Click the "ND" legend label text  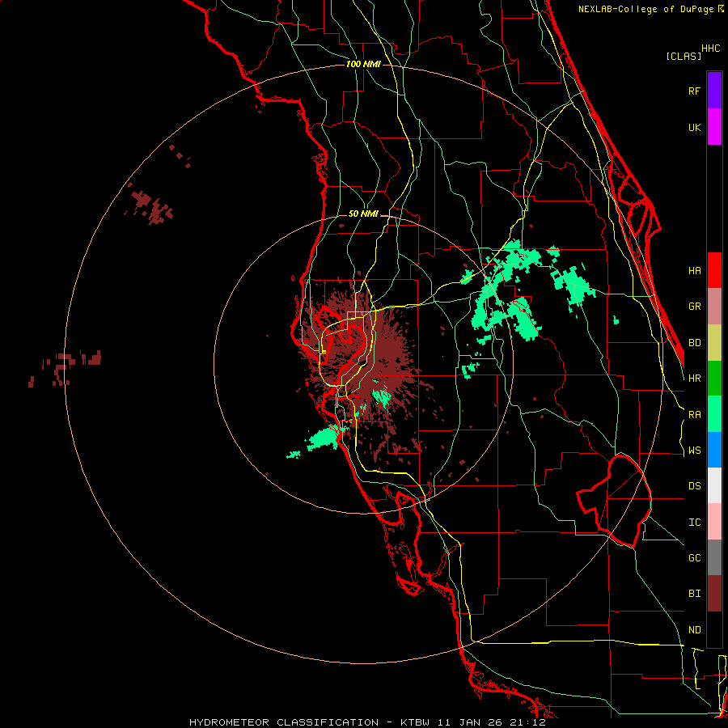pos(694,630)
